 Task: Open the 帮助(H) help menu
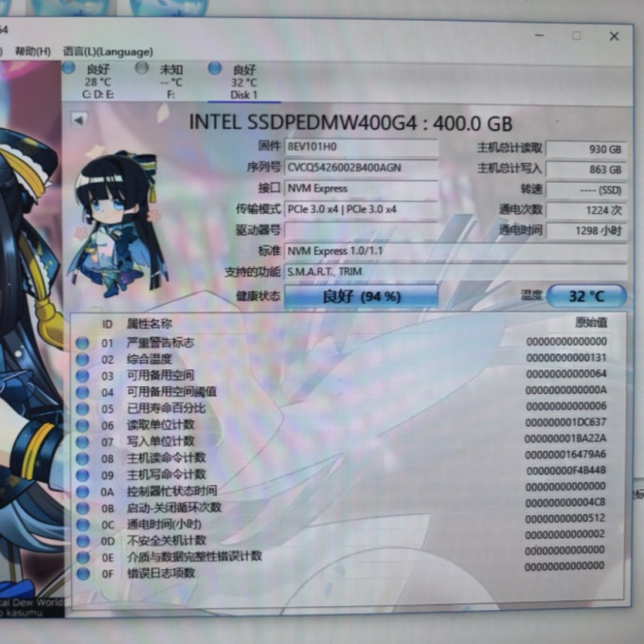pos(33,51)
